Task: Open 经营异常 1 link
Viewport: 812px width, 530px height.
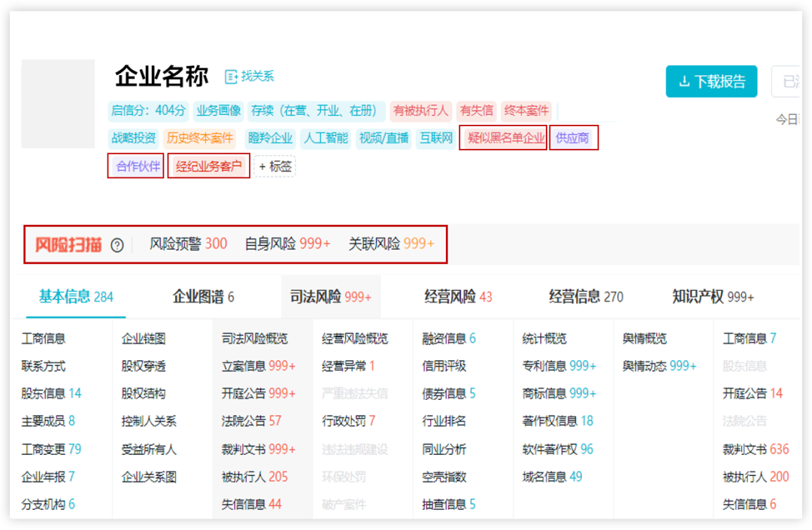Action: [x=349, y=366]
